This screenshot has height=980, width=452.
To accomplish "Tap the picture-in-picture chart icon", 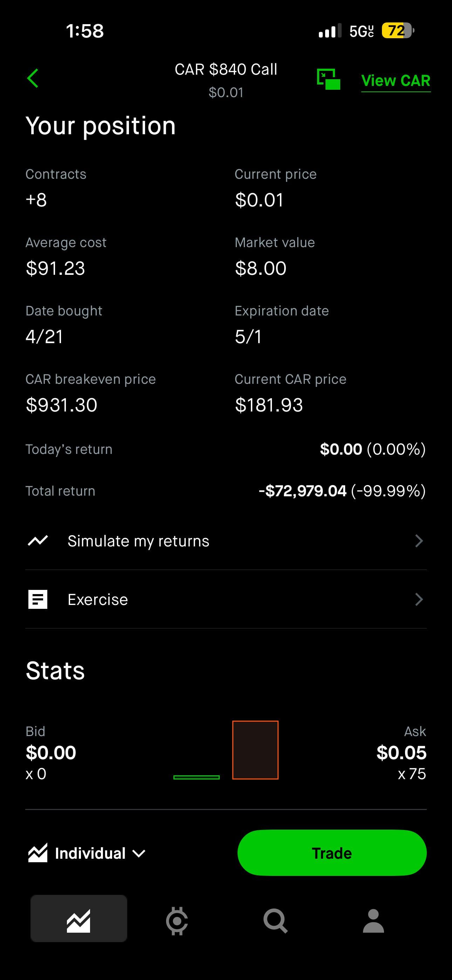I will pyautogui.click(x=328, y=79).
